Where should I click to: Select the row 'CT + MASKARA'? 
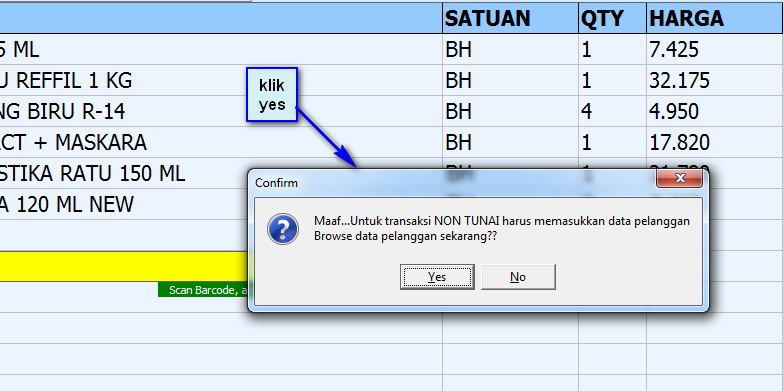[221, 142]
